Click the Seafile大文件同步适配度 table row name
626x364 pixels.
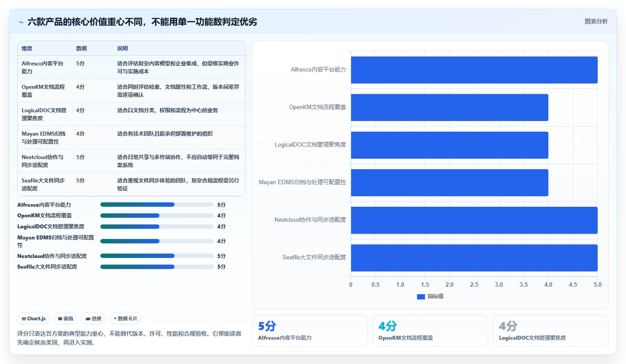(43, 184)
